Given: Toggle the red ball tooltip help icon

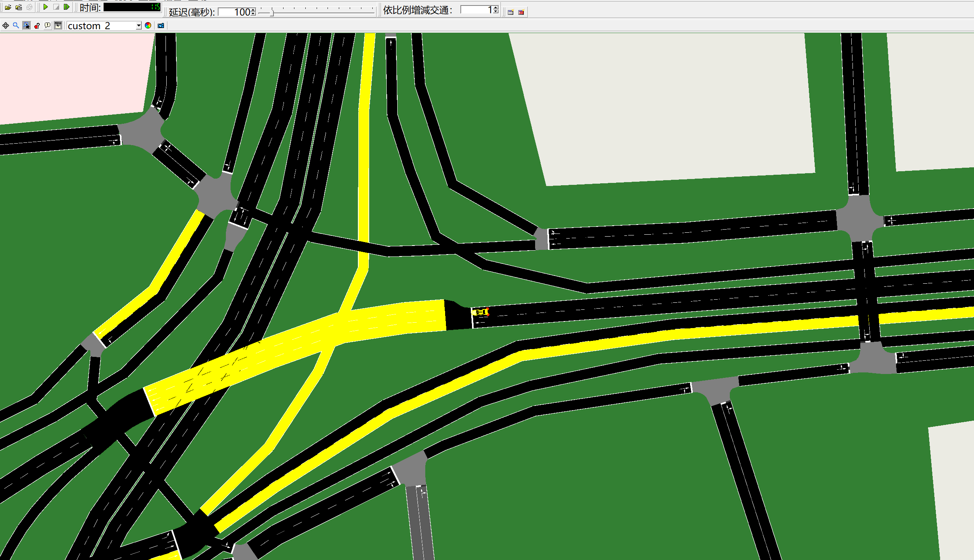Looking at the screenshot, I should [x=37, y=26].
